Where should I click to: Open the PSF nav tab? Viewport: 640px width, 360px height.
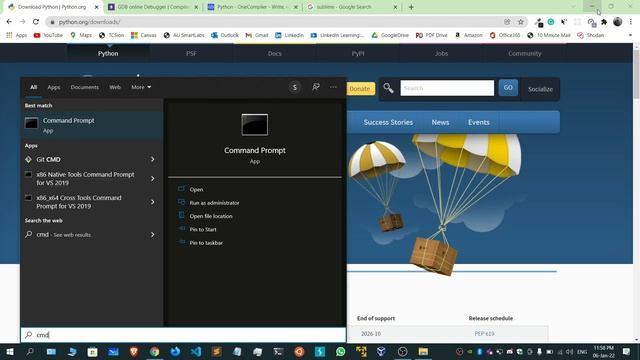click(x=191, y=53)
